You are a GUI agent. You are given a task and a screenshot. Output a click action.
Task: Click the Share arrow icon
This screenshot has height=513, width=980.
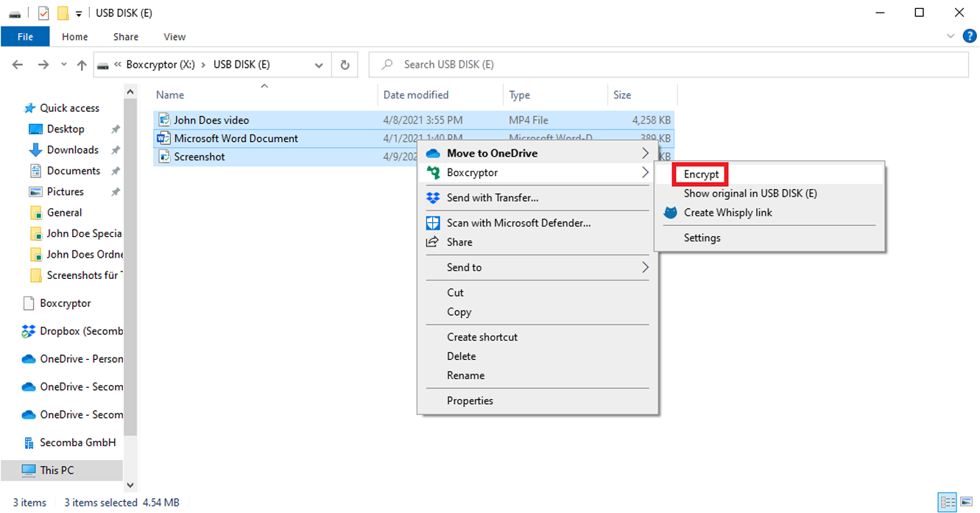click(x=433, y=242)
